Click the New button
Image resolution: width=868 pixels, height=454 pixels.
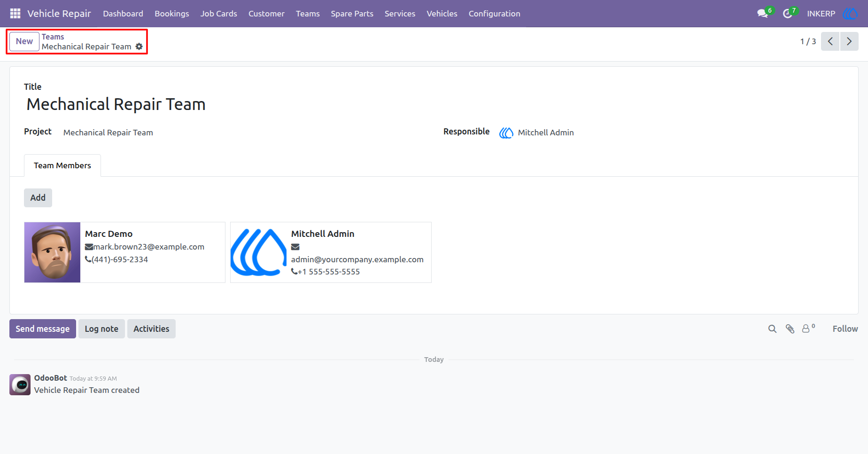tap(24, 41)
